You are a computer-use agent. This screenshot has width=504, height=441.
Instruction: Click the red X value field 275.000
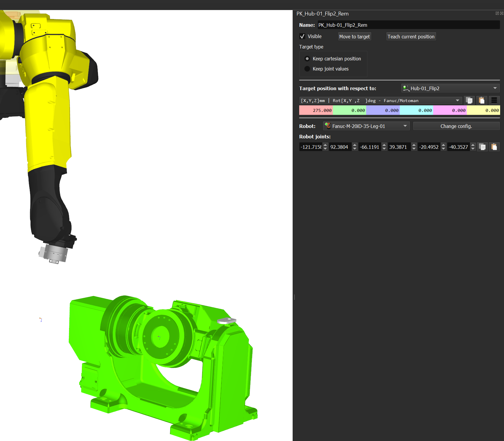pos(316,110)
